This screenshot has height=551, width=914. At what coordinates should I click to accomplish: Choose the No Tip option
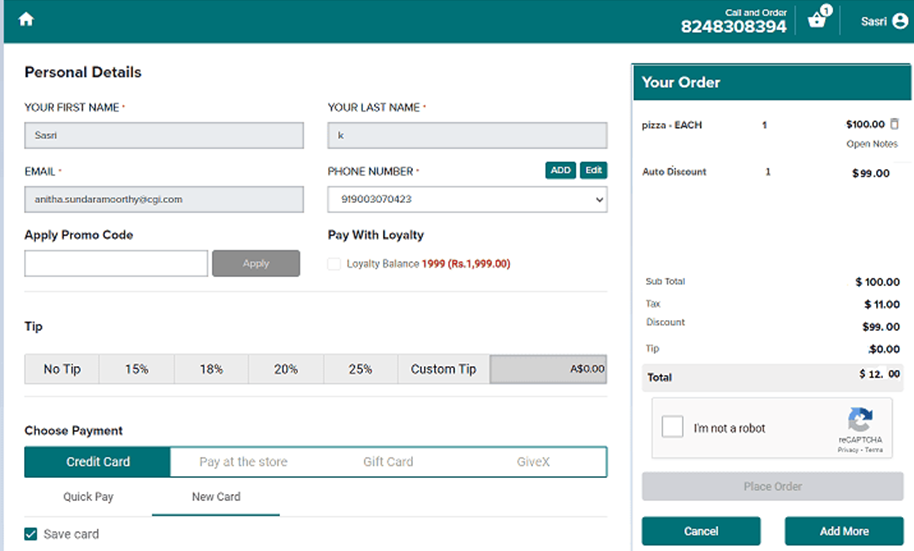click(62, 369)
